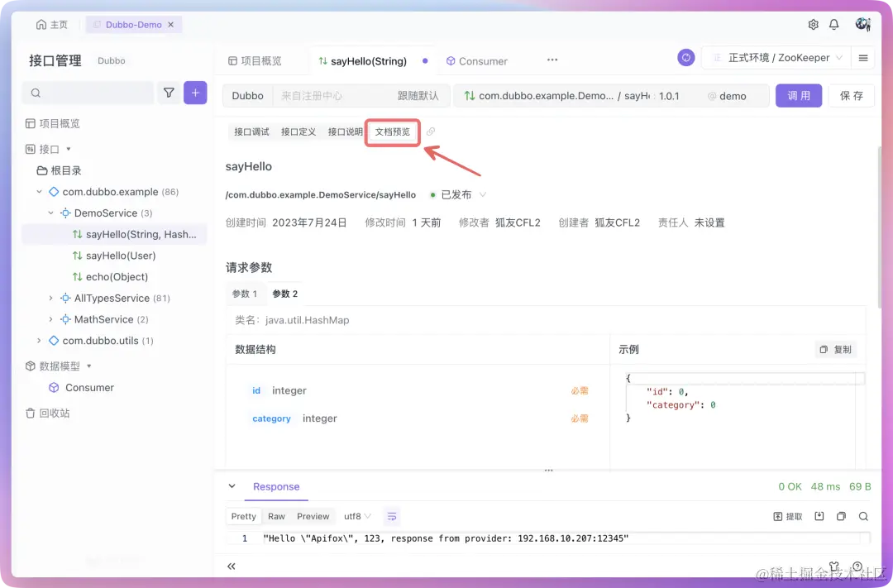Viewport: 893px width, 588px height.
Task: Open the 参数 2 tab
Action: pos(284,293)
